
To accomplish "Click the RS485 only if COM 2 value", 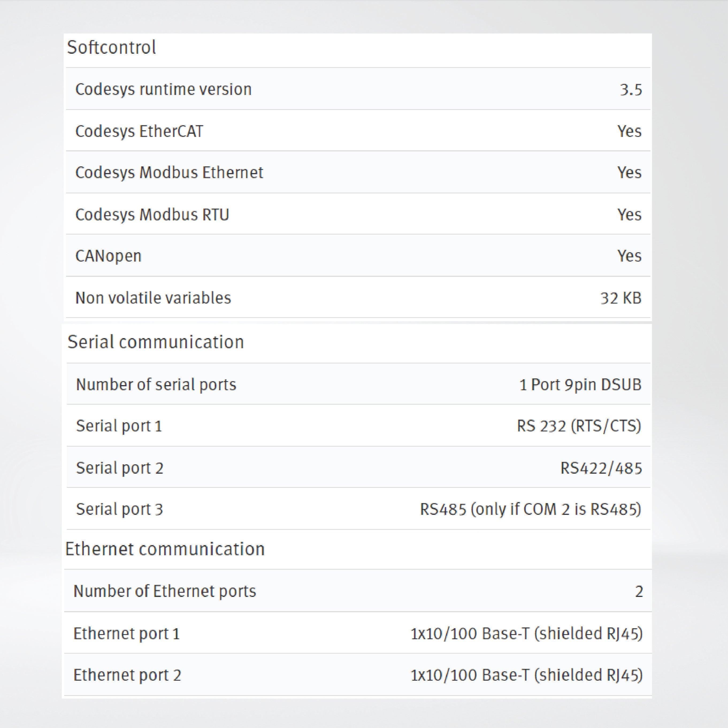I will [x=531, y=509].
